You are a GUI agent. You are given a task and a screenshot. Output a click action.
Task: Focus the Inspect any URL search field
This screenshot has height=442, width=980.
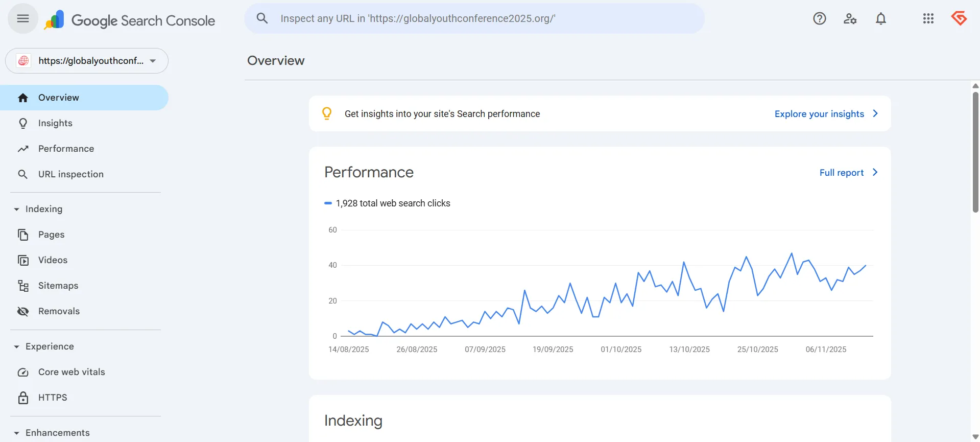(475, 19)
